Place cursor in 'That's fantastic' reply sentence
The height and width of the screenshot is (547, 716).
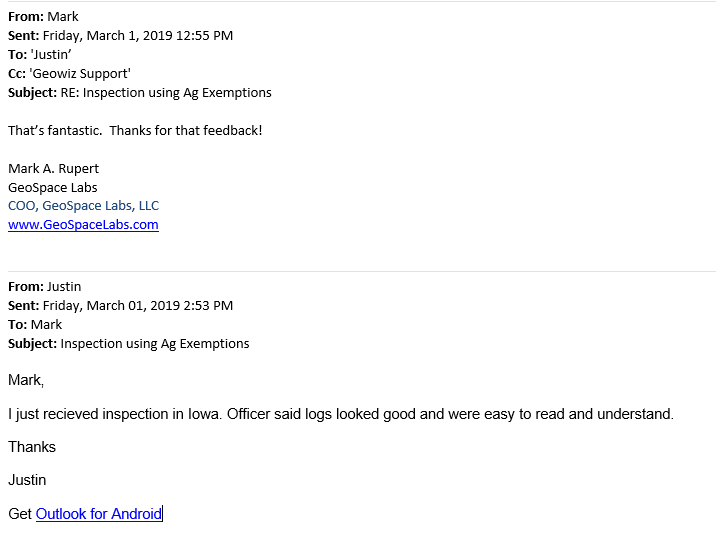coord(135,131)
